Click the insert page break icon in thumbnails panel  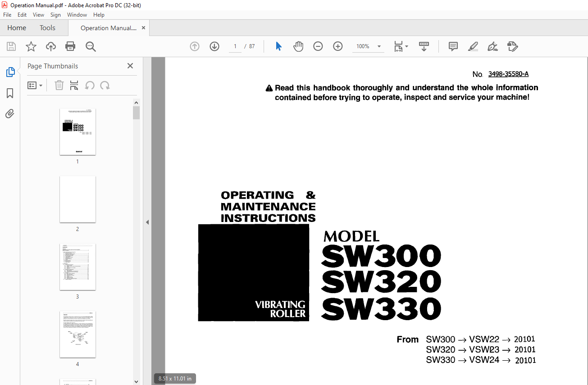[x=74, y=85]
